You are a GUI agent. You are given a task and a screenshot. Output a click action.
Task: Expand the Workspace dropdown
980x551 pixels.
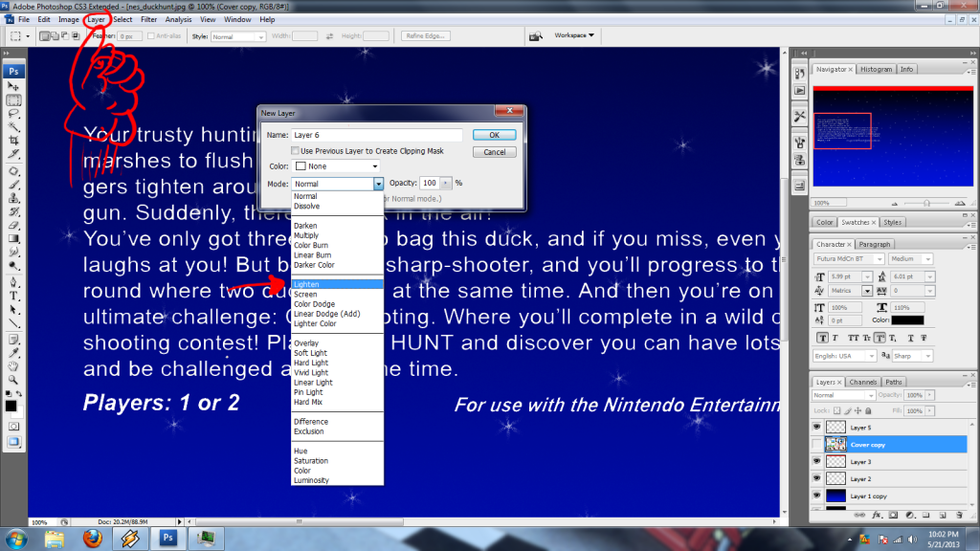(x=574, y=35)
